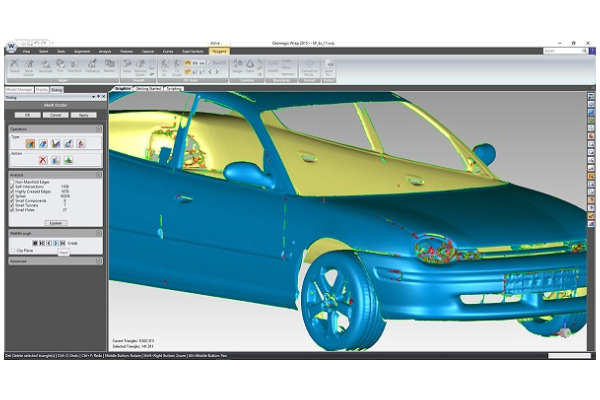Viewport: 600px width, 400px height.
Task: Click the red X delete action icon
Action: [43, 160]
